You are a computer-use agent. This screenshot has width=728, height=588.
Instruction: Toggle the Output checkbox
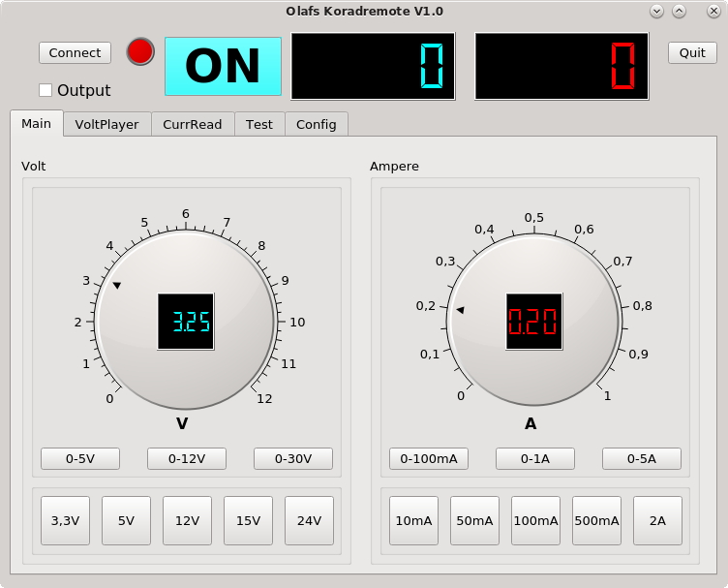point(45,90)
